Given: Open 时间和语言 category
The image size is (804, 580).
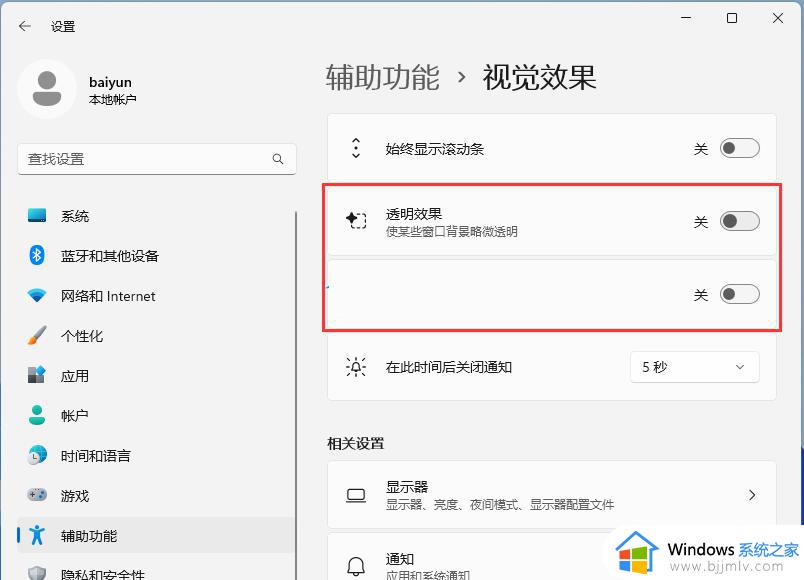Looking at the screenshot, I should pos(156,455).
